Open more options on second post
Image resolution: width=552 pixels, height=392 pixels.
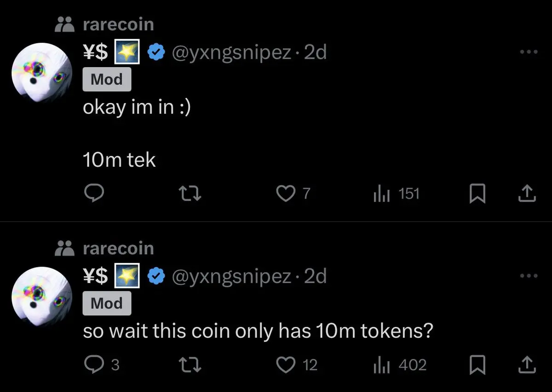528,276
